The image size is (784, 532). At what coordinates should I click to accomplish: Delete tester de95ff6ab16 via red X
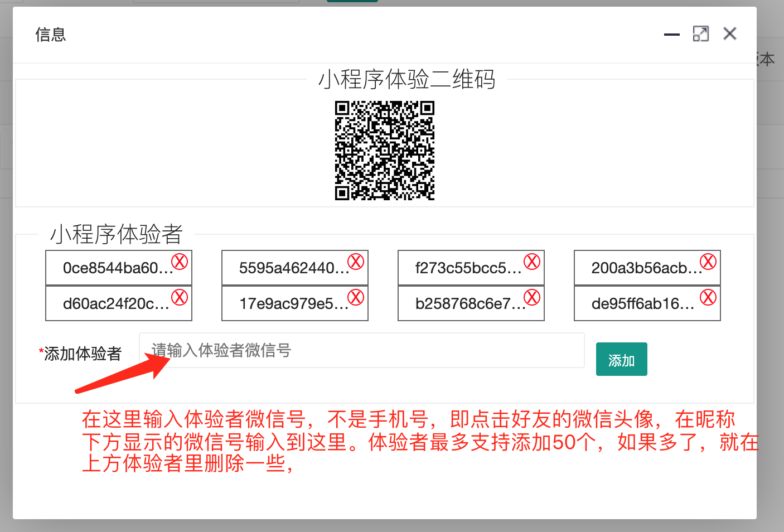[x=708, y=297]
